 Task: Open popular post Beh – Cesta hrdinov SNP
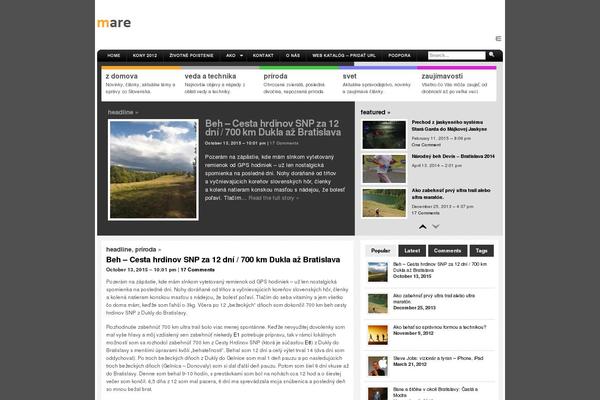(x=440, y=267)
